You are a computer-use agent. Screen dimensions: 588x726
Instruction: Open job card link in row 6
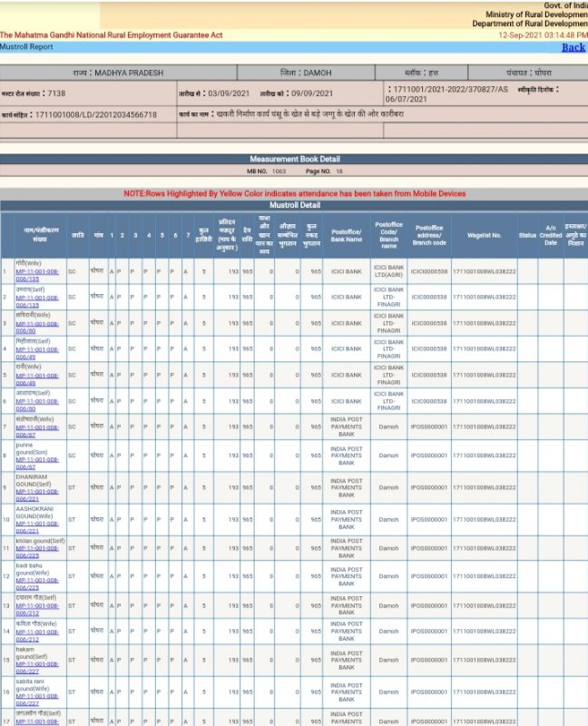(37, 405)
